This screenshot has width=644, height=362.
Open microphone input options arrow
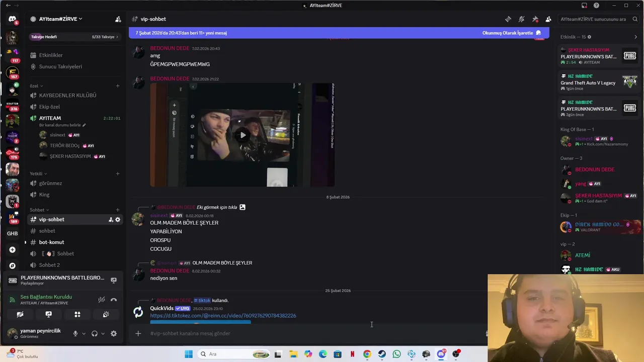click(x=84, y=333)
